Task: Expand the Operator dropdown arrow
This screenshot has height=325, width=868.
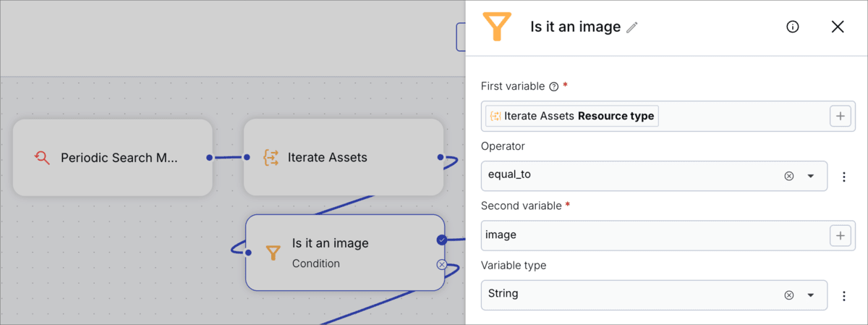Action: coord(811,176)
